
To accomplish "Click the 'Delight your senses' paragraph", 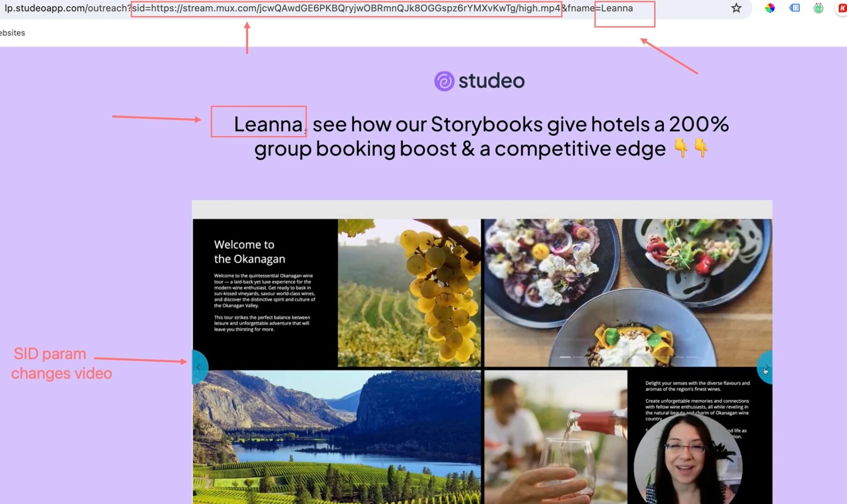I will pyautogui.click(x=698, y=386).
